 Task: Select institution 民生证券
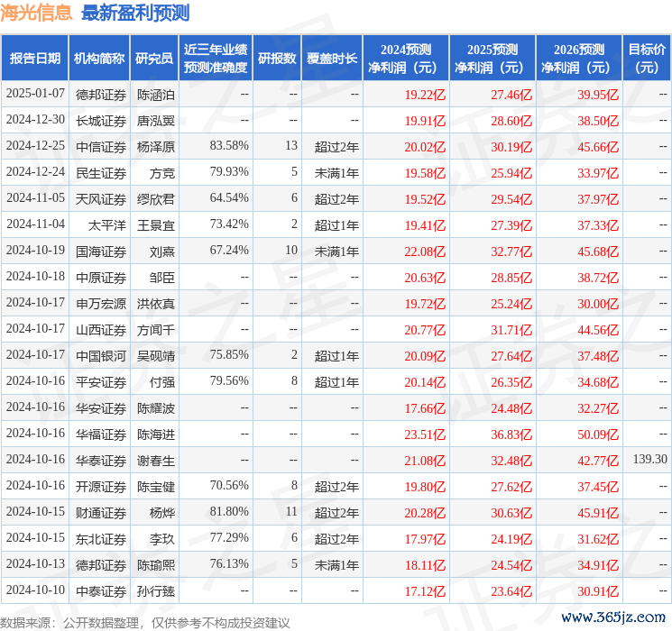pyautogui.click(x=101, y=173)
